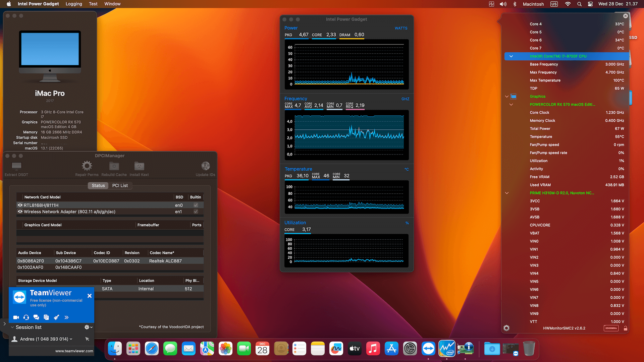The height and width of the screenshot is (362, 644).
Task: Click eye icon beside Wireless Network Adapter
Action: 20,212
